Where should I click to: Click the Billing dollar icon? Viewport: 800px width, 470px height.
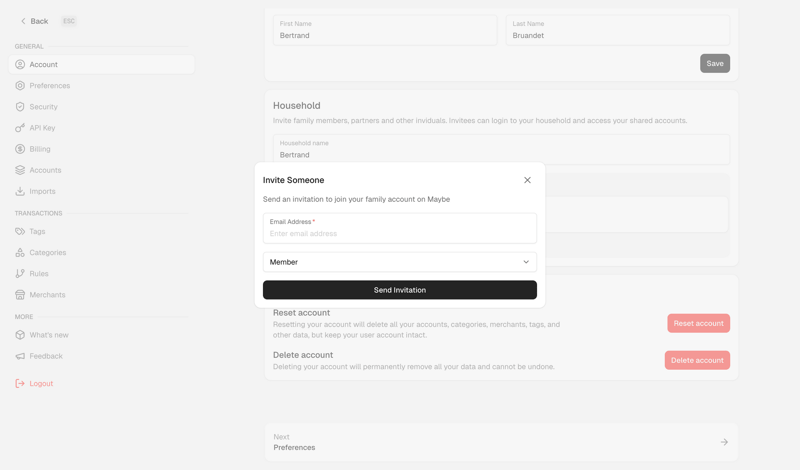pos(20,149)
